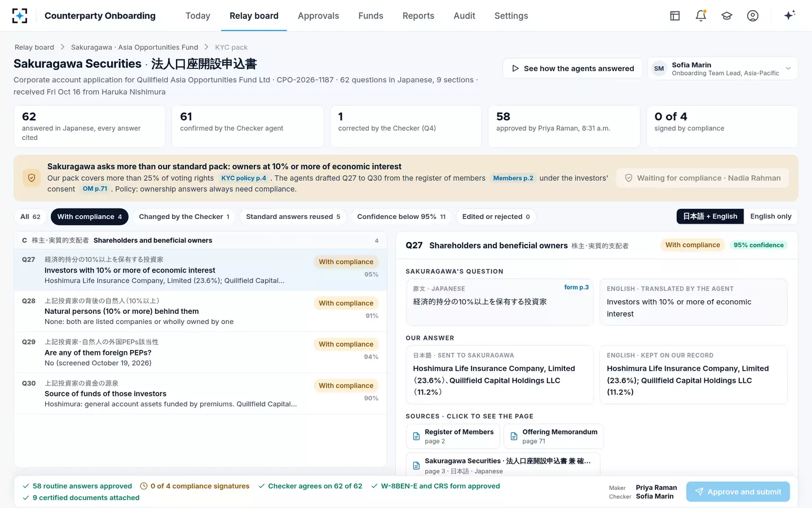Open the sparkle AI assistant icon

(x=789, y=15)
